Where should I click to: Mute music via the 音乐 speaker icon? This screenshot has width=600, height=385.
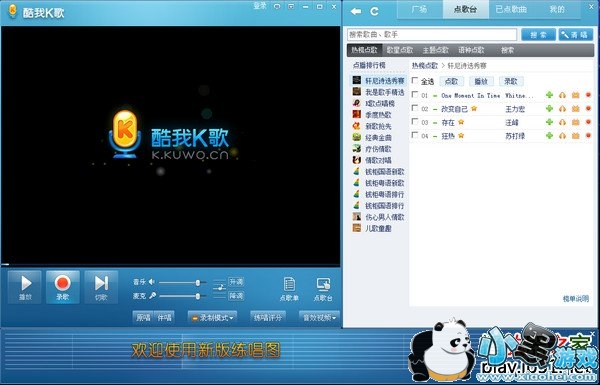pyautogui.click(x=152, y=282)
